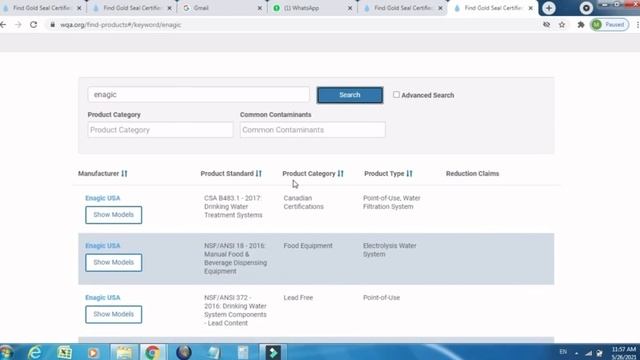Image resolution: width=640 pixels, height=360 pixels.
Task: Click the blue Search button
Action: click(x=350, y=95)
